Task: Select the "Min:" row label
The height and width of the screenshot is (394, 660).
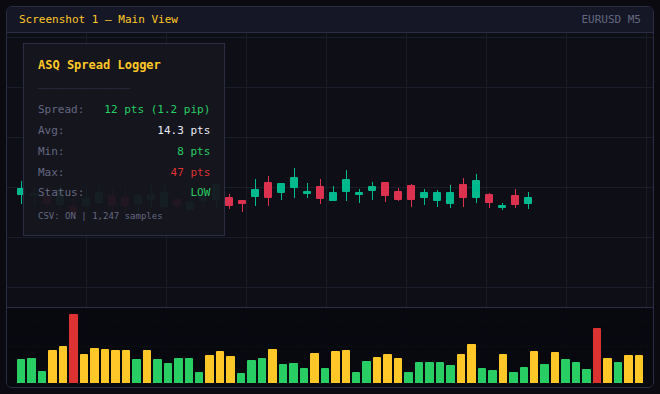Action: click(51, 151)
